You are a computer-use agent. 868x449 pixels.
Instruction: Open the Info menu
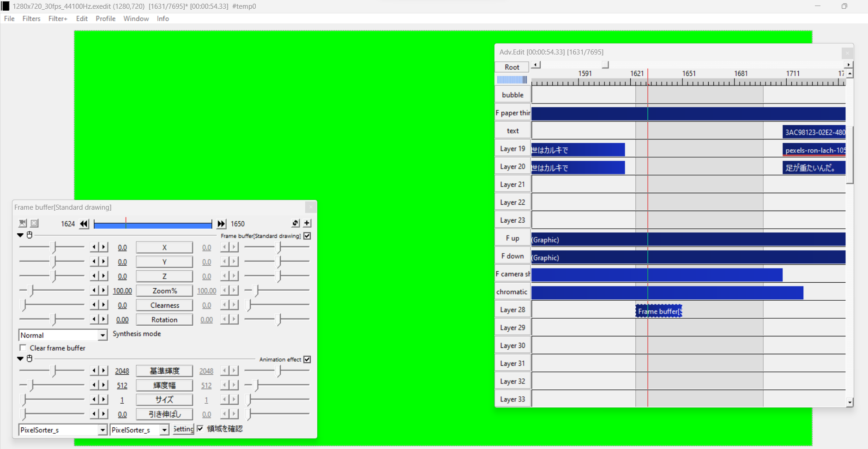[x=163, y=18]
